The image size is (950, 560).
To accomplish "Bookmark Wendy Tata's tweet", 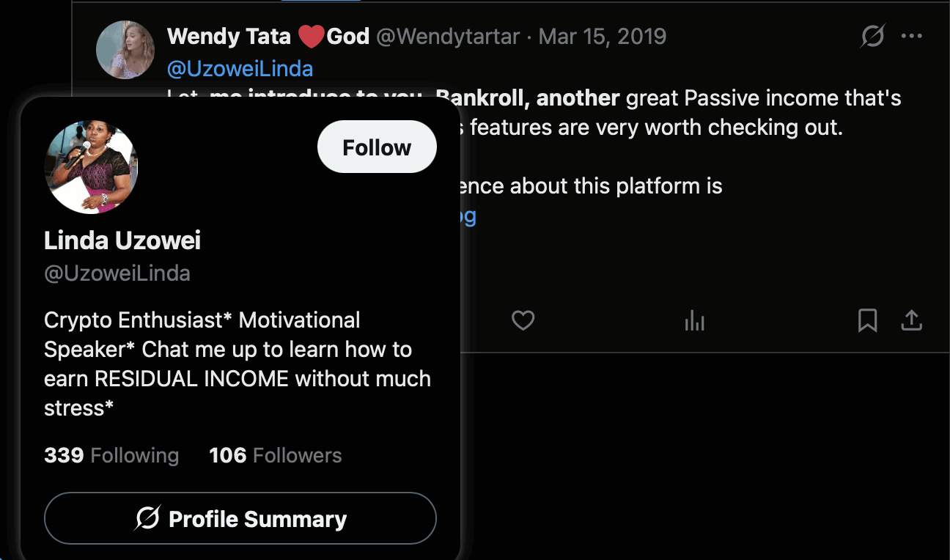I will 867,320.
